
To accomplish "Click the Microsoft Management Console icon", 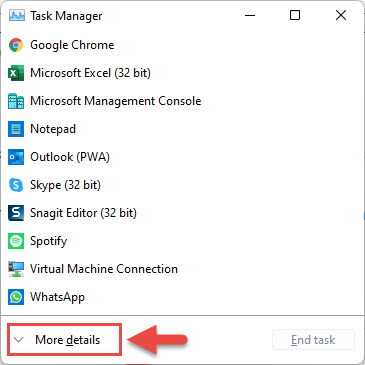I will tap(16, 101).
